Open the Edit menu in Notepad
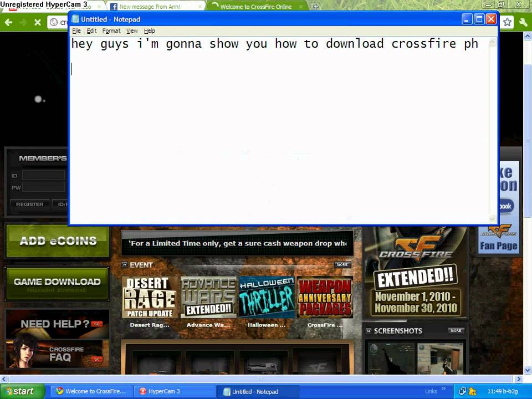The image size is (532, 399). click(x=91, y=31)
